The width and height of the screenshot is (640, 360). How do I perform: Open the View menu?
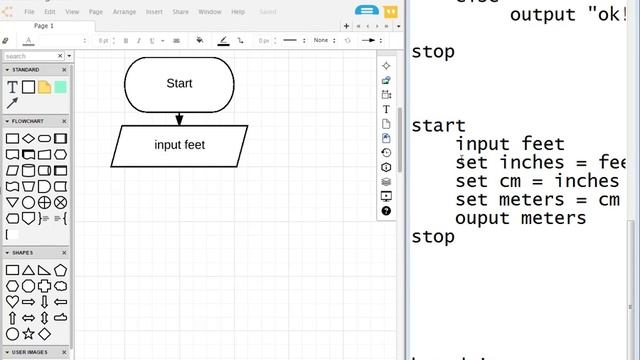[x=72, y=12]
